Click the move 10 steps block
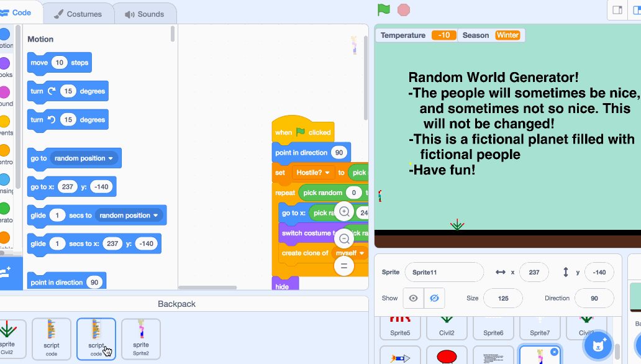 (59, 63)
